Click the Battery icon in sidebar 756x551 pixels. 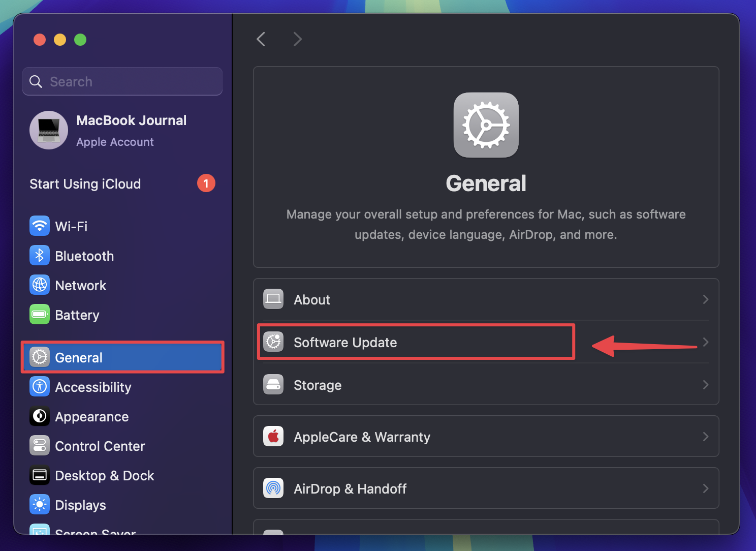(x=40, y=315)
